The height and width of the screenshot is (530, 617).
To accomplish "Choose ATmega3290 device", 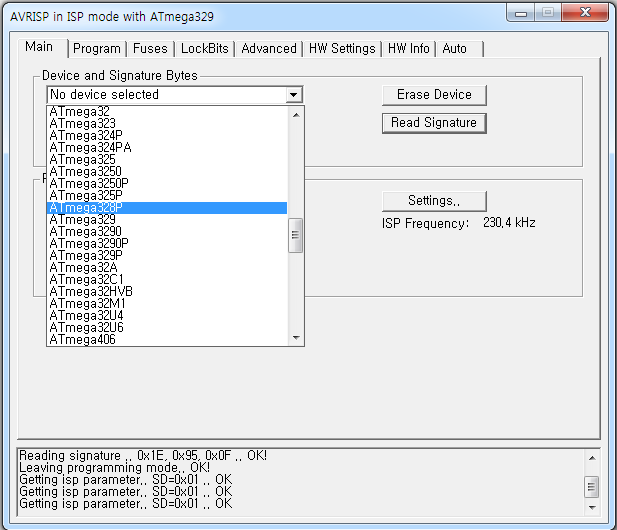I will point(167,232).
